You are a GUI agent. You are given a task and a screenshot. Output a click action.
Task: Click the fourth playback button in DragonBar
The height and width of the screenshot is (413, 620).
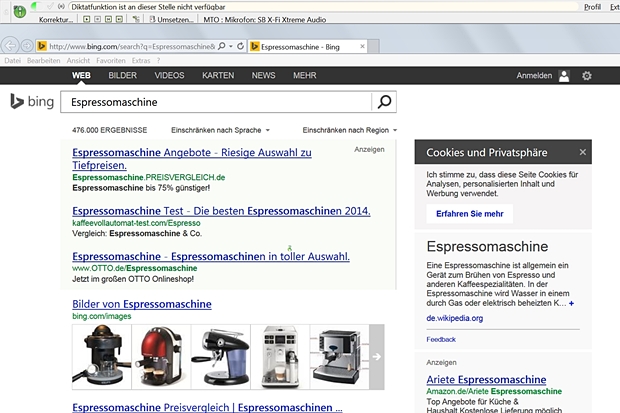click(x=119, y=19)
